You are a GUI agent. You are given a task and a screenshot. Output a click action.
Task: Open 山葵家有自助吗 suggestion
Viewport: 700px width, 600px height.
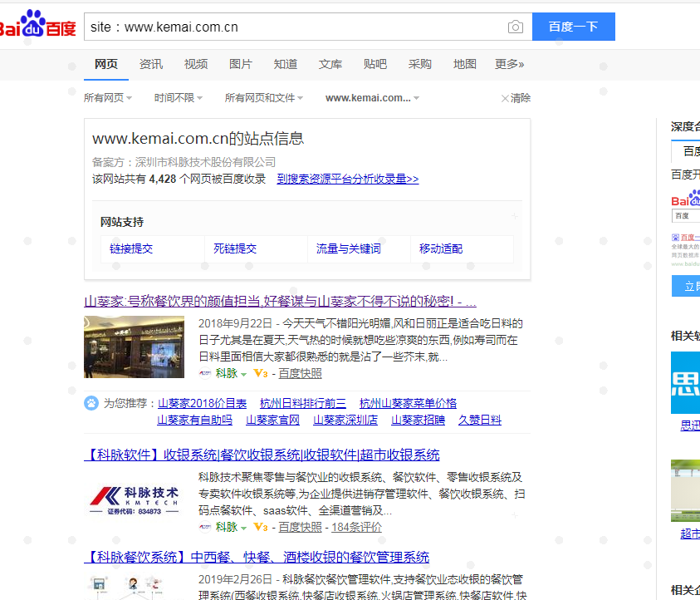194,420
